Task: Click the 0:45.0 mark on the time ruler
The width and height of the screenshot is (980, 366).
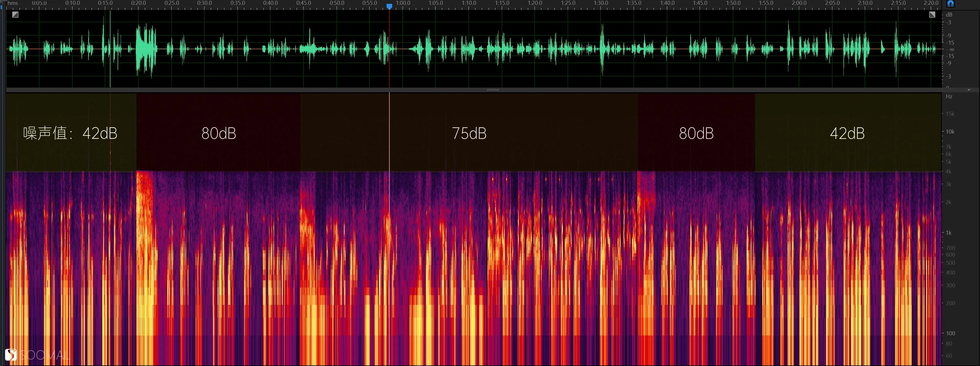Action: (x=303, y=3)
